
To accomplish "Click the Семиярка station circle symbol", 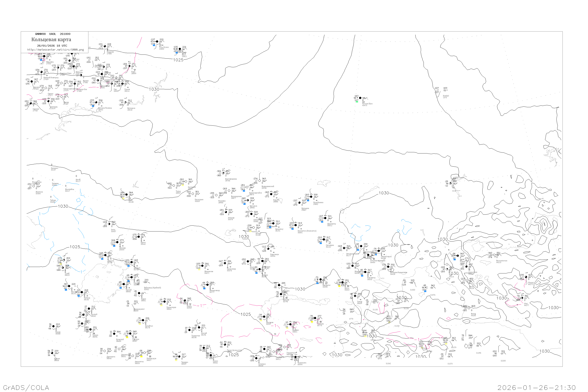I will coord(324,240).
